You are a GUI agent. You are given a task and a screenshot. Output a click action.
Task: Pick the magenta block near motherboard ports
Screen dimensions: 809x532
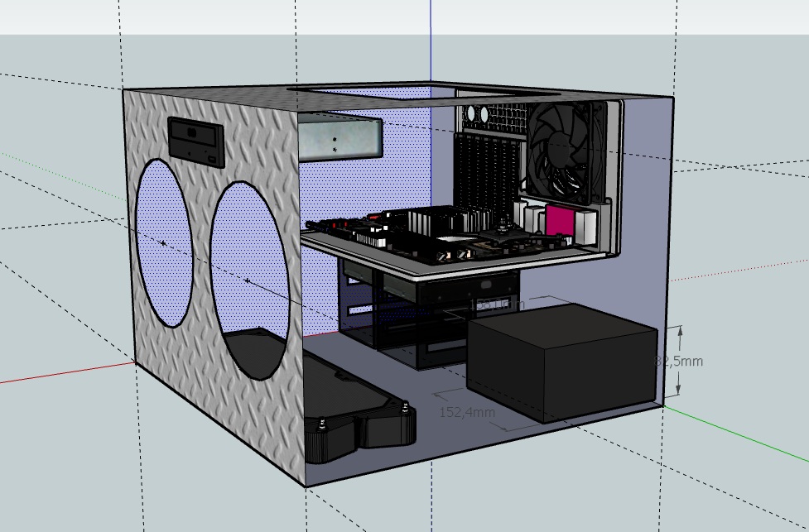click(x=557, y=221)
